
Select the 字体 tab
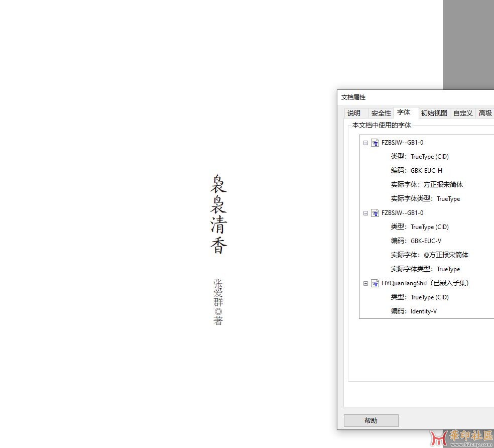(404, 112)
